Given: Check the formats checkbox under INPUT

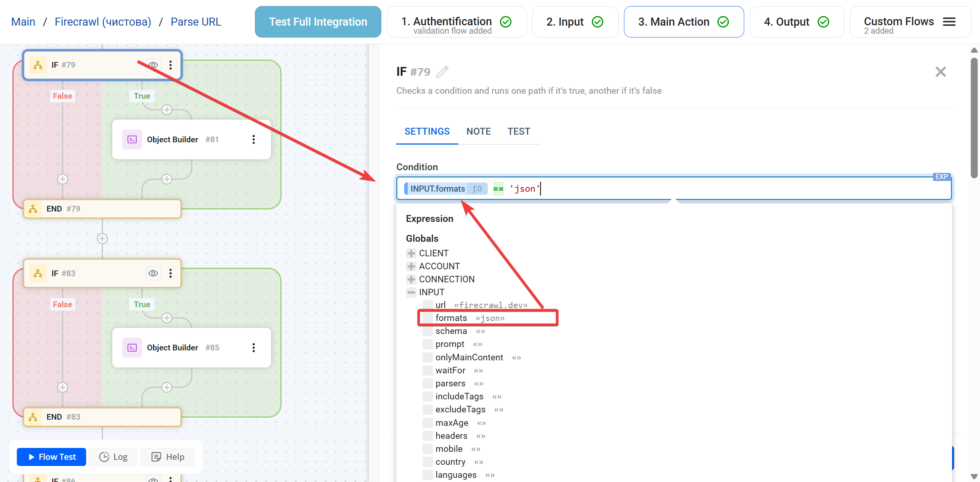Looking at the screenshot, I should click(427, 318).
